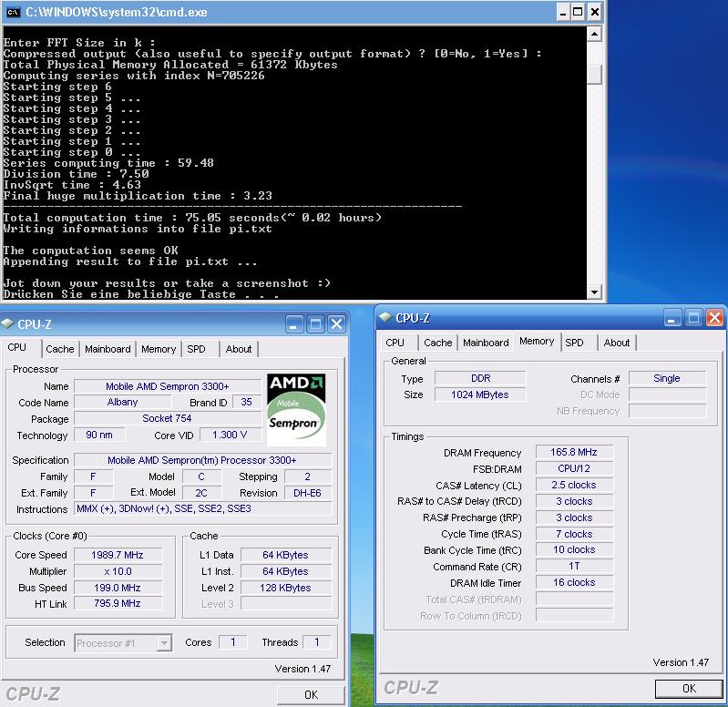Click the AMD Mobile Sempron logo
Viewport: 728px width, 707px height.
point(296,409)
